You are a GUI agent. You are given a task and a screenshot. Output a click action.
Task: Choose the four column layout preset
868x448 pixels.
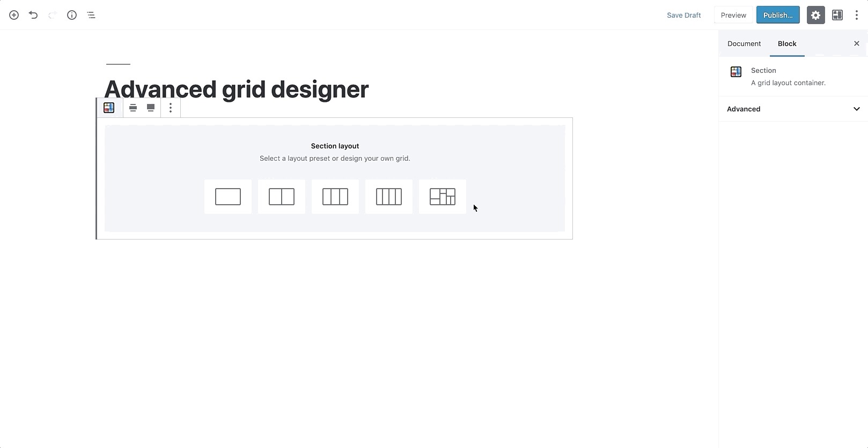[x=389, y=197]
